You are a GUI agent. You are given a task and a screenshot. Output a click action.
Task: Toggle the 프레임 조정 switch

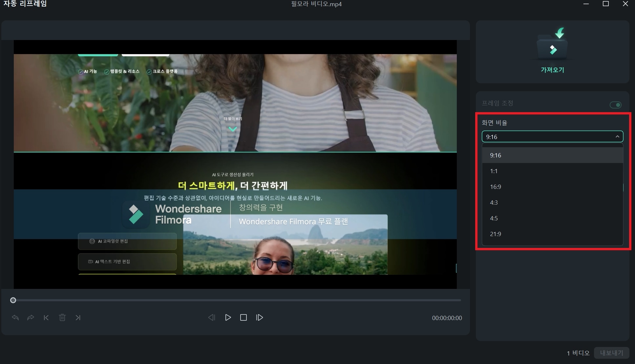pos(615,105)
